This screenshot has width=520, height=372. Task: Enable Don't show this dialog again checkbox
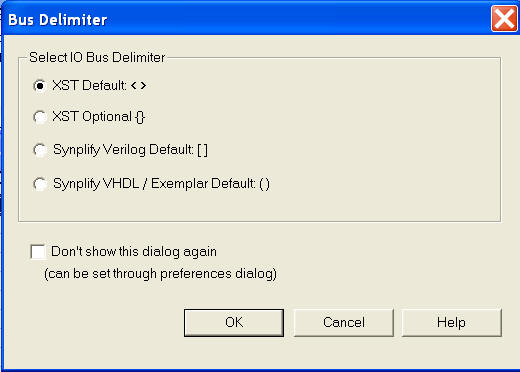coord(38,252)
